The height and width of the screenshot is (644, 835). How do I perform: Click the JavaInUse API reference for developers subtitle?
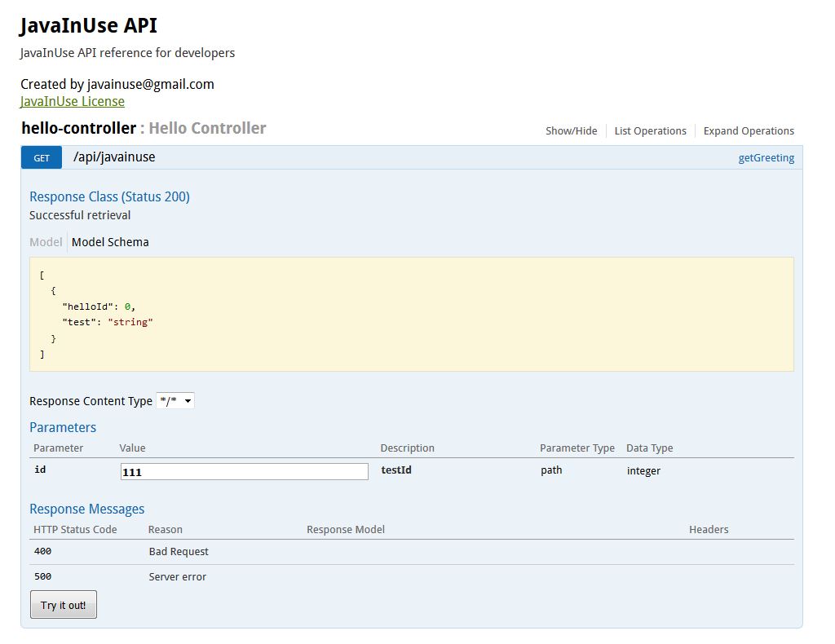pos(127,53)
